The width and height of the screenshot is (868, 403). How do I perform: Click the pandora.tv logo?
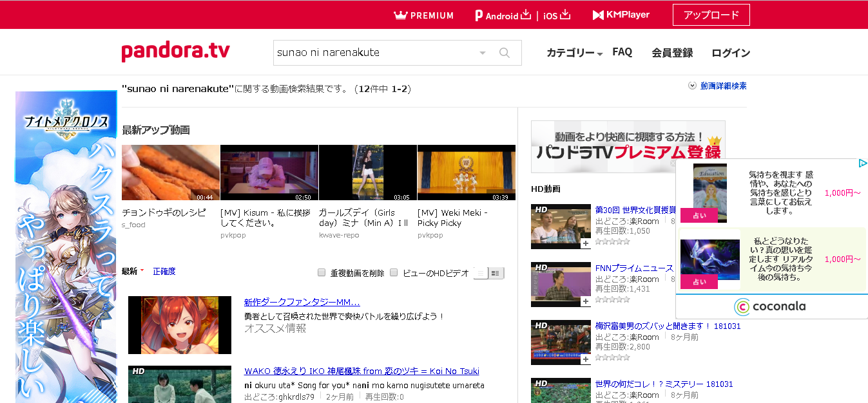click(x=175, y=52)
